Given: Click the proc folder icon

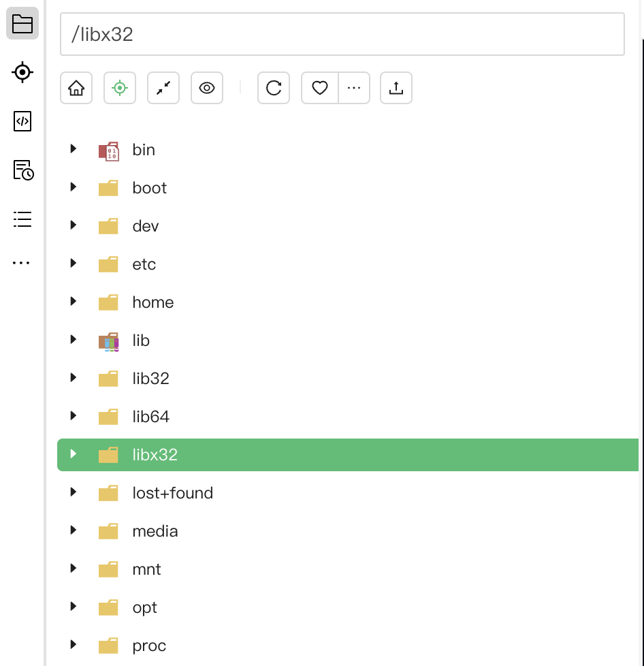Looking at the screenshot, I should [x=108, y=646].
